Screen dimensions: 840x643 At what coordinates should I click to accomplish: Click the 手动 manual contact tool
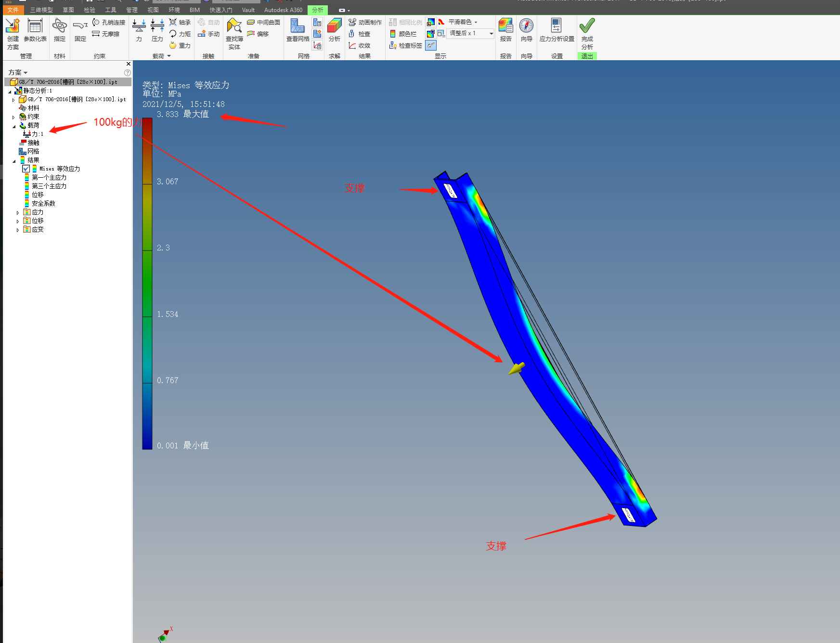[209, 34]
